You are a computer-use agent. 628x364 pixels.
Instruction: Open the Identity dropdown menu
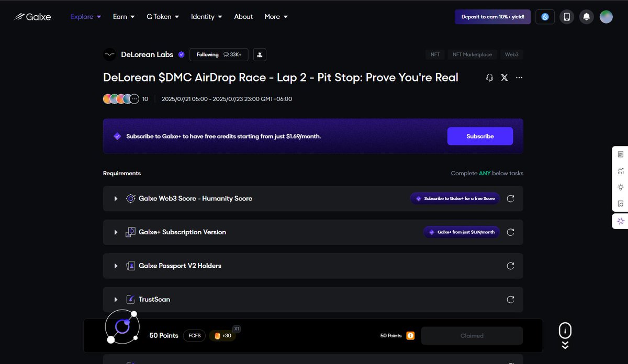[x=207, y=17]
